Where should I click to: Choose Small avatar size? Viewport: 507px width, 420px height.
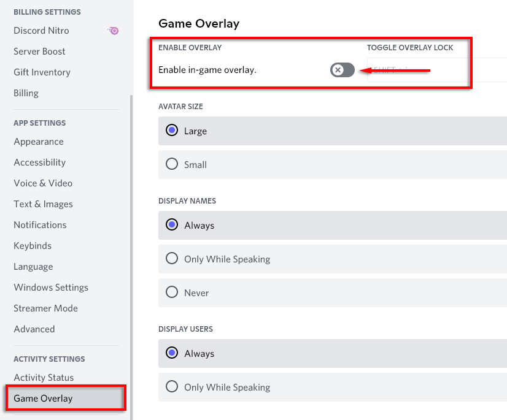[172, 164]
